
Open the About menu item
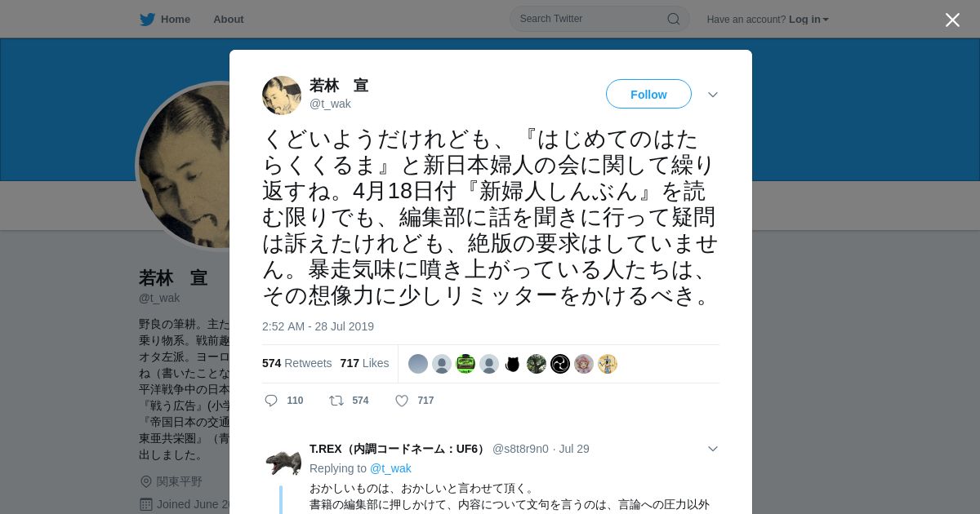click(229, 19)
